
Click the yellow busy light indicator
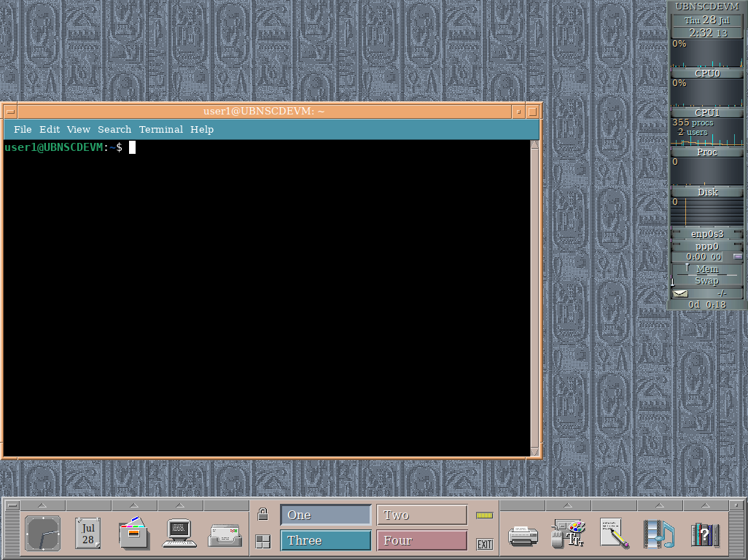[x=484, y=513]
